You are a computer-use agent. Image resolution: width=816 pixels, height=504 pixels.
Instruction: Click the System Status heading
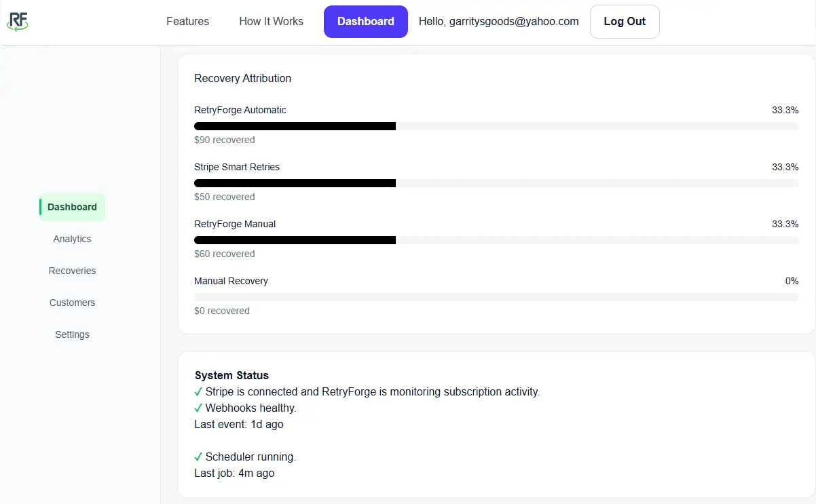click(x=231, y=375)
